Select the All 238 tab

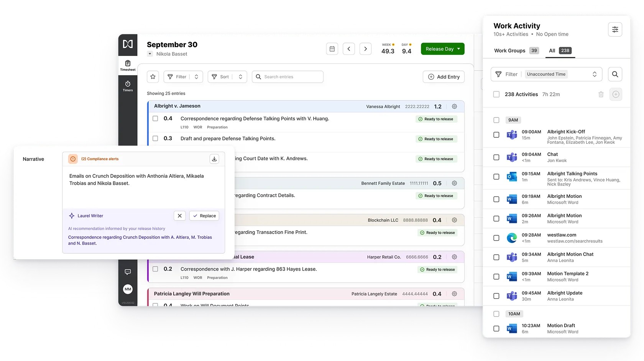560,51
